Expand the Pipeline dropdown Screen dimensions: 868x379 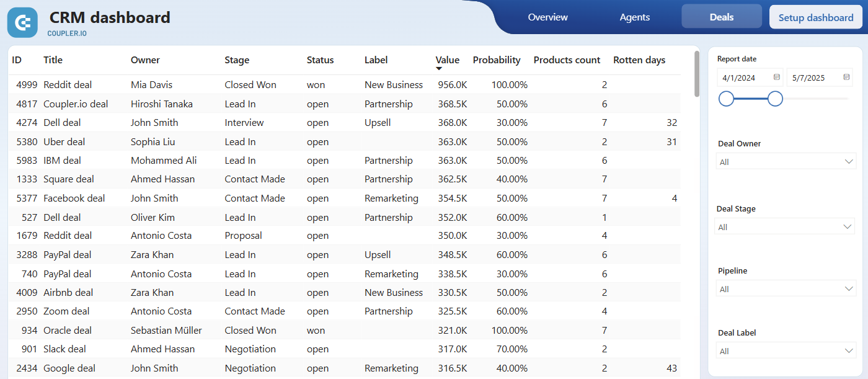click(x=786, y=288)
